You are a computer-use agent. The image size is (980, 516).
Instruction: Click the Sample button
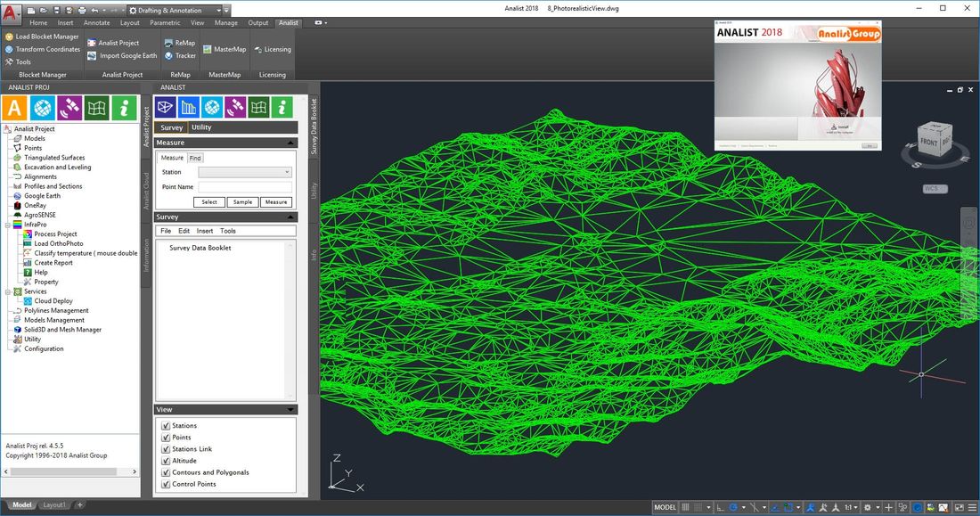click(242, 202)
